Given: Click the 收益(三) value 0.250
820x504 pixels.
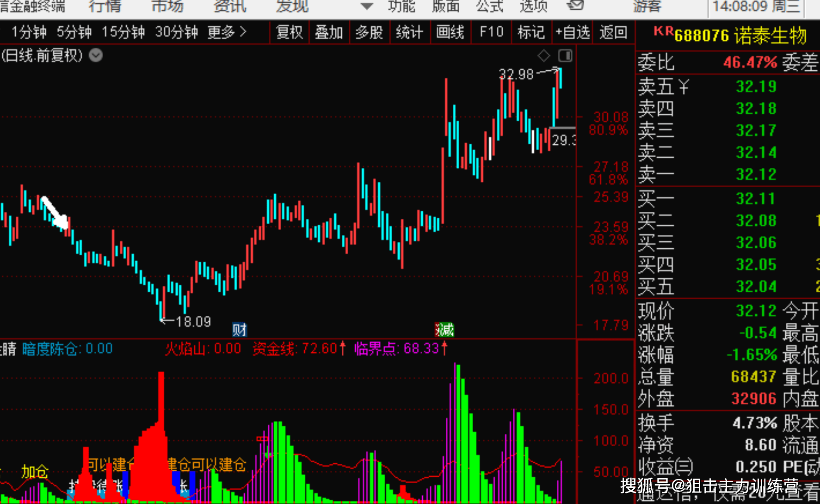Looking at the screenshot, I should (x=756, y=467).
